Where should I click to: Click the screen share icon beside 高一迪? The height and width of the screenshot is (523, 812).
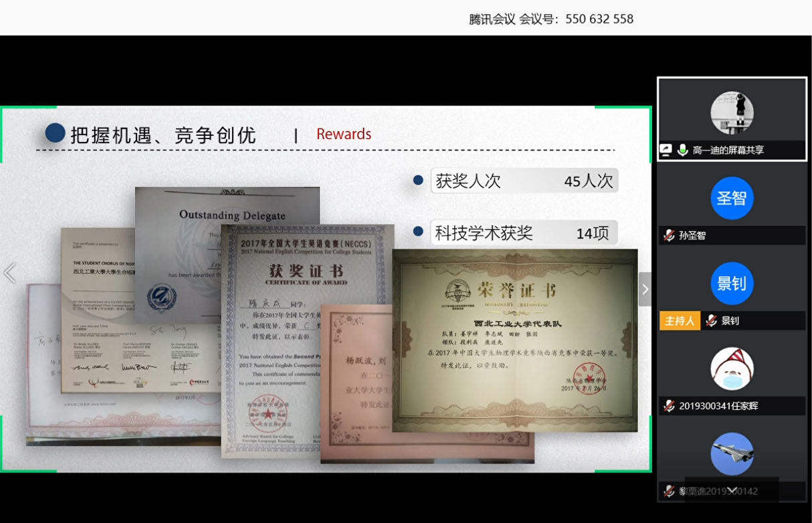[x=666, y=150]
